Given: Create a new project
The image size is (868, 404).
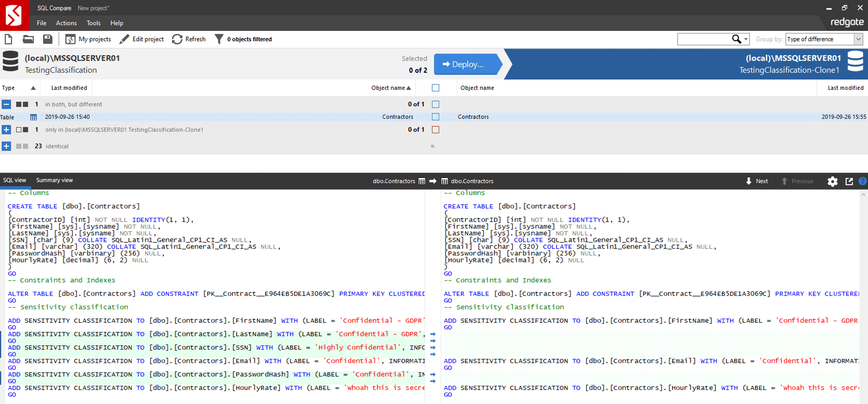Looking at the screenshot, I should [8, 39].
